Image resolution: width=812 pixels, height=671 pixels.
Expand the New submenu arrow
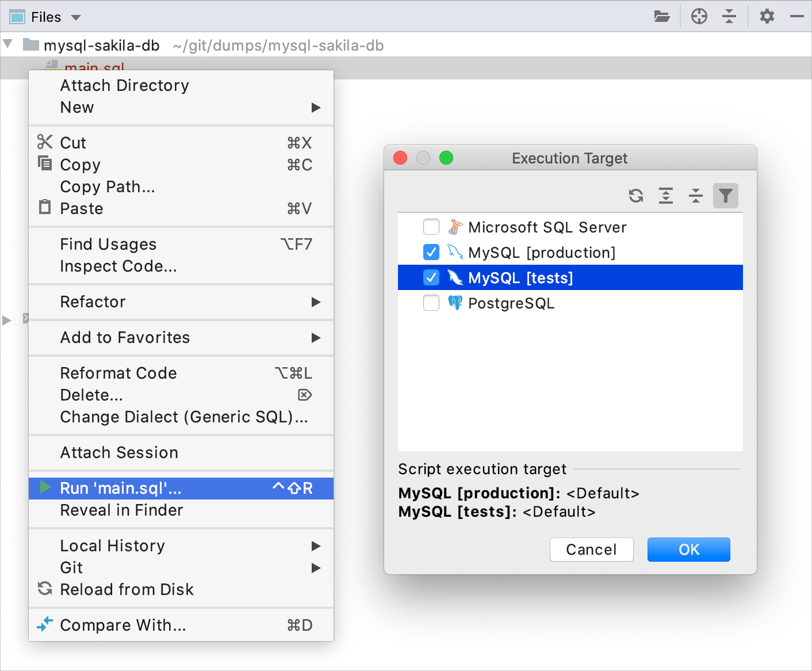point(316,108)
